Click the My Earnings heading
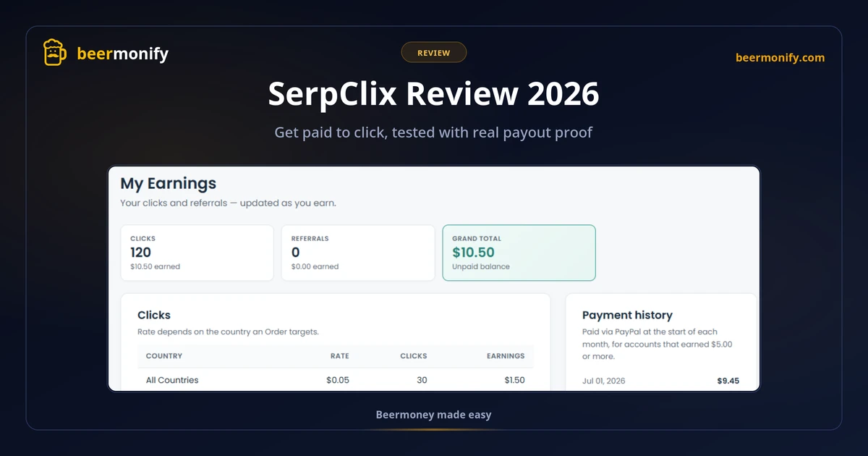Viewport: 868px width, 456px height. 169,184
